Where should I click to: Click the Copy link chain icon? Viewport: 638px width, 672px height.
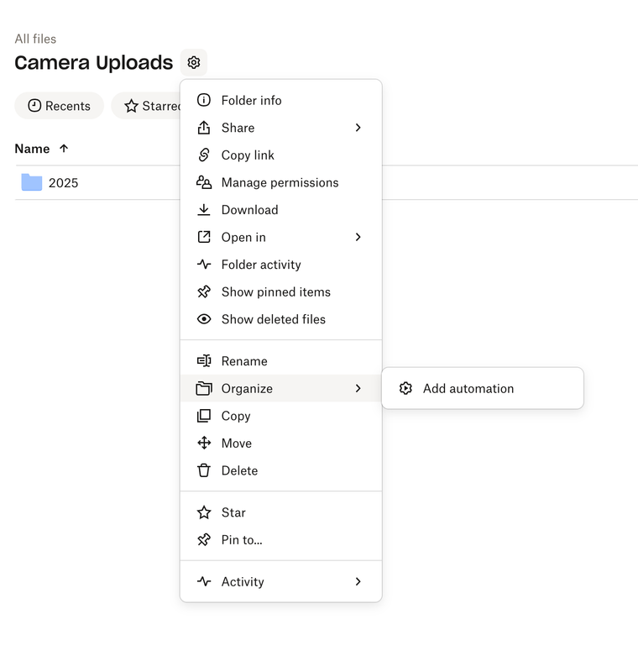pyautogui.click(x=204, y=155)
